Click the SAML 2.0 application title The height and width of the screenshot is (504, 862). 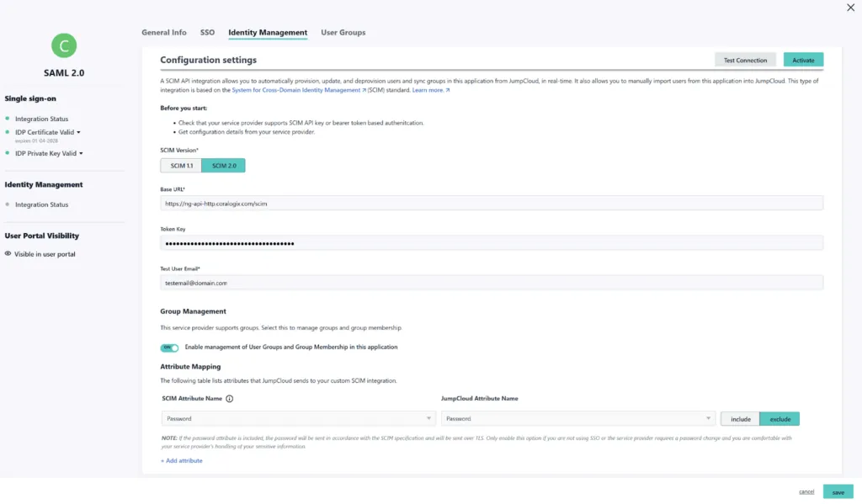[64, 72]
